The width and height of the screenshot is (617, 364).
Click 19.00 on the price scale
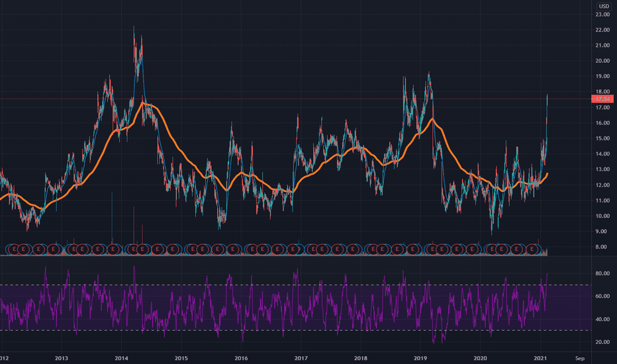click(x=602, y=76)
